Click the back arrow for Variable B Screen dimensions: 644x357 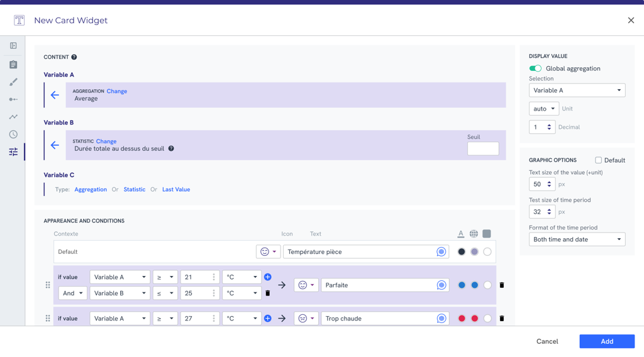[55, 145]
